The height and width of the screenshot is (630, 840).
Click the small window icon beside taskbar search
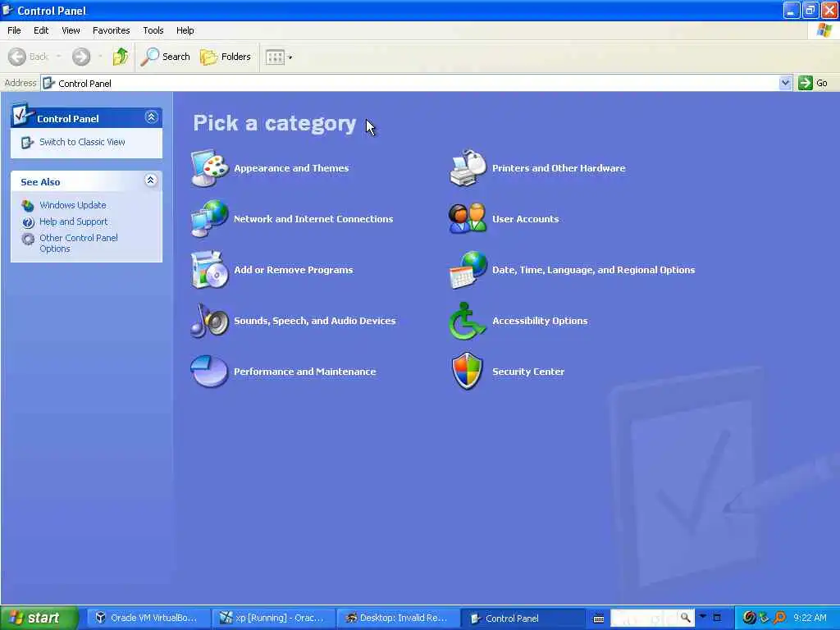coord(717,618)
